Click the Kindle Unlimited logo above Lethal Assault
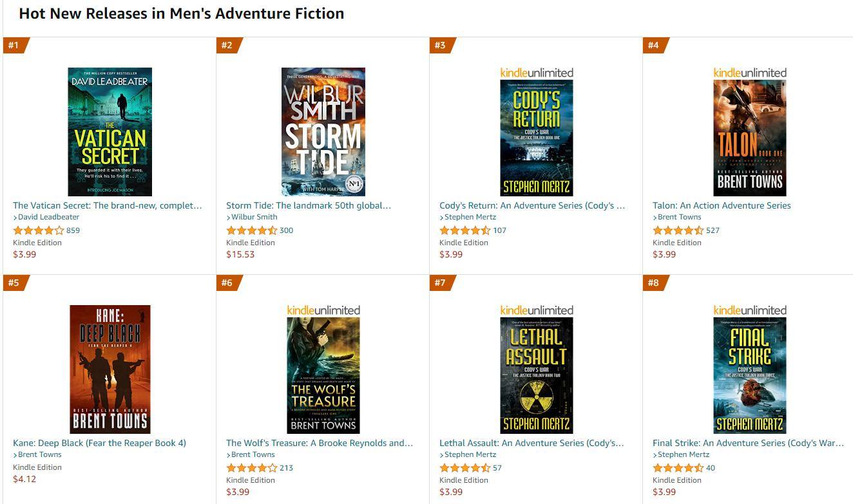Image resolution: width=853 pixels, height=504 pixels. tap(536, 310)
